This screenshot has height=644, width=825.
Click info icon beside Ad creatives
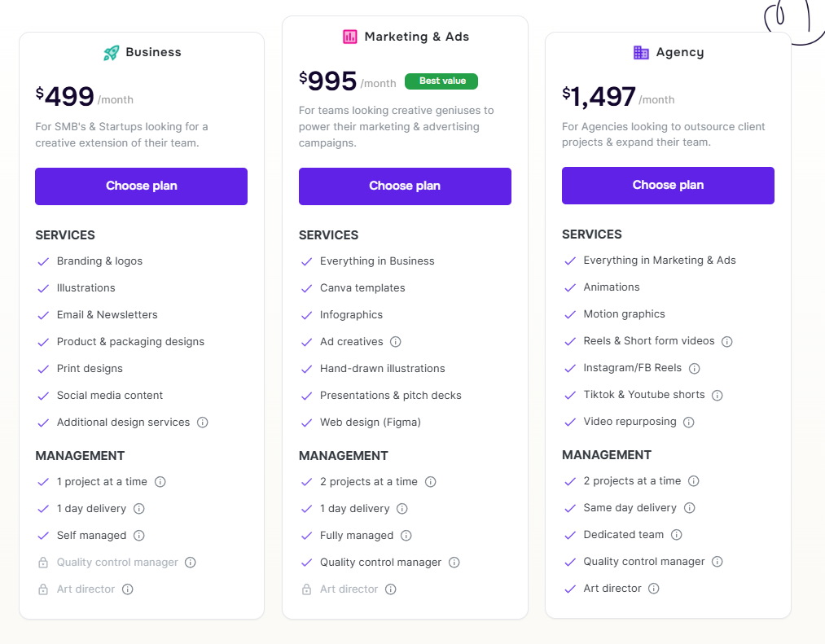(x=396, y=342)
